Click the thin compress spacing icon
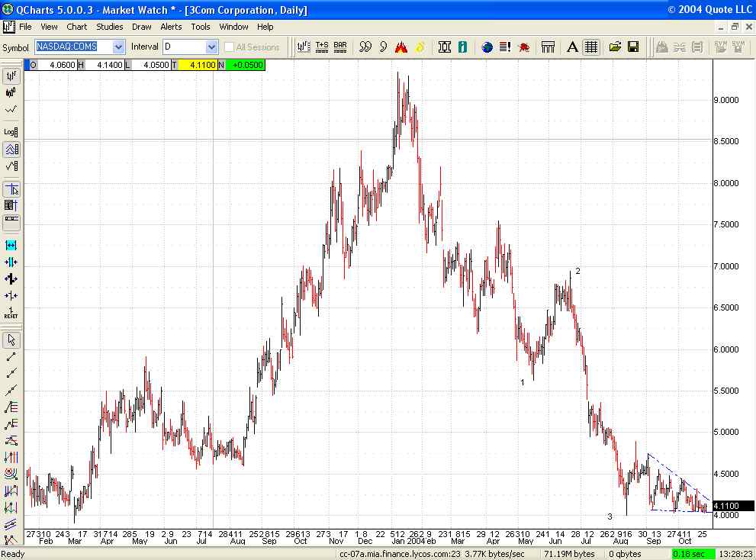The image size is (756, 560). (11, 296)
